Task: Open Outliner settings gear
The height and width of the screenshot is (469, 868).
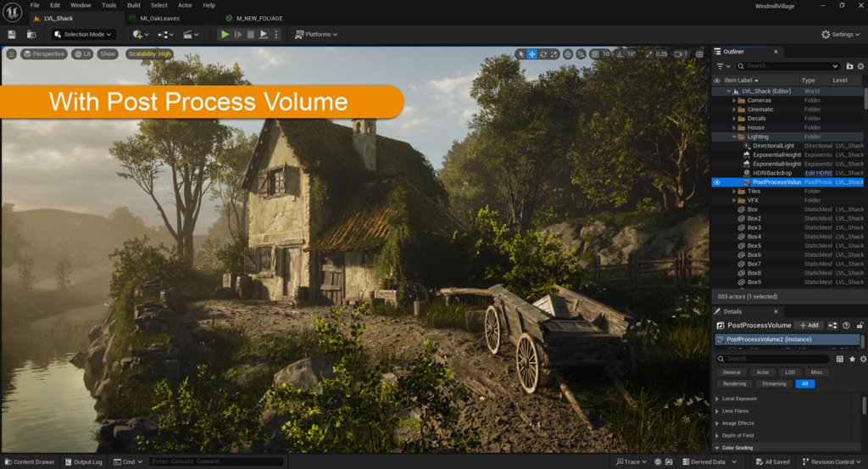Action: point(861,66)
